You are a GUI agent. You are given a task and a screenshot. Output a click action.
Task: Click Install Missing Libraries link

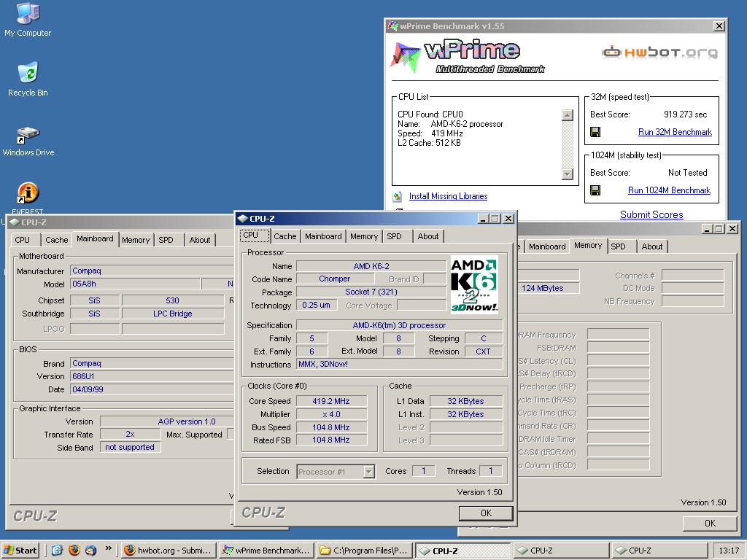click(x=448, y=196)
